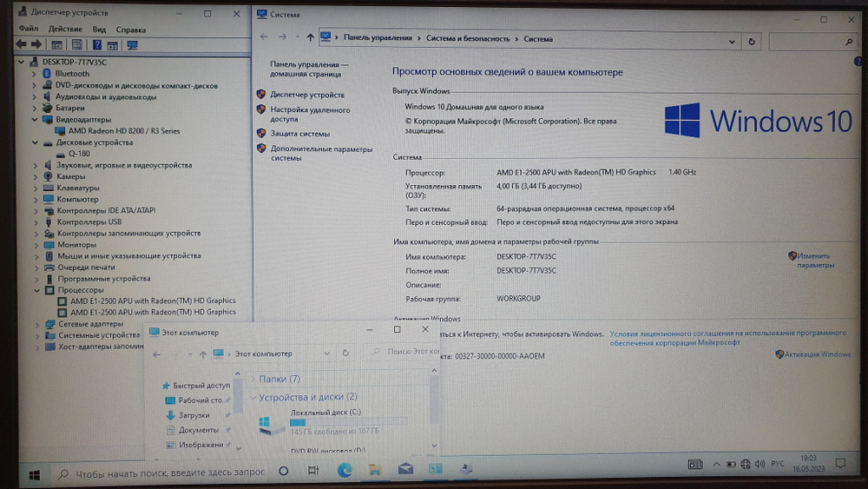Launch Microsoft Edge from taskbar
Viewport: 868px width, 489px height.
tap(345, 470)
